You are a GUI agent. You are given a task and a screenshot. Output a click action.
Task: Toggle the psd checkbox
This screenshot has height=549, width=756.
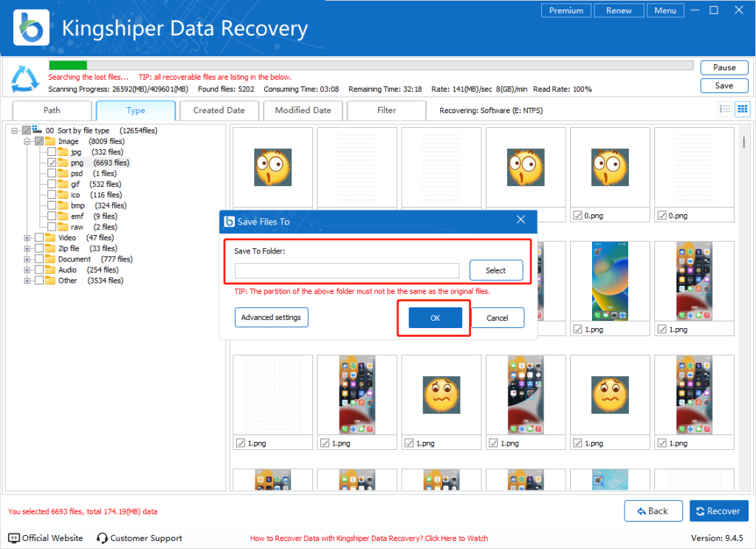tap(52, 173)
